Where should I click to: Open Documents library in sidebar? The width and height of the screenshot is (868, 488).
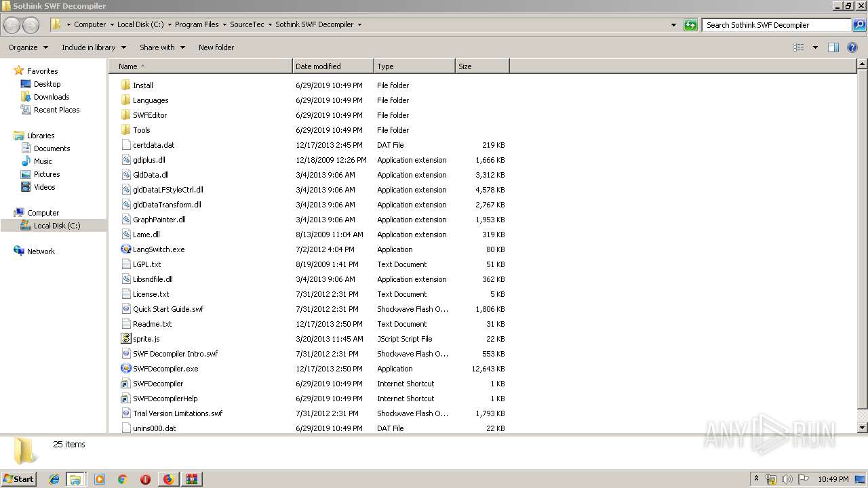52,148
